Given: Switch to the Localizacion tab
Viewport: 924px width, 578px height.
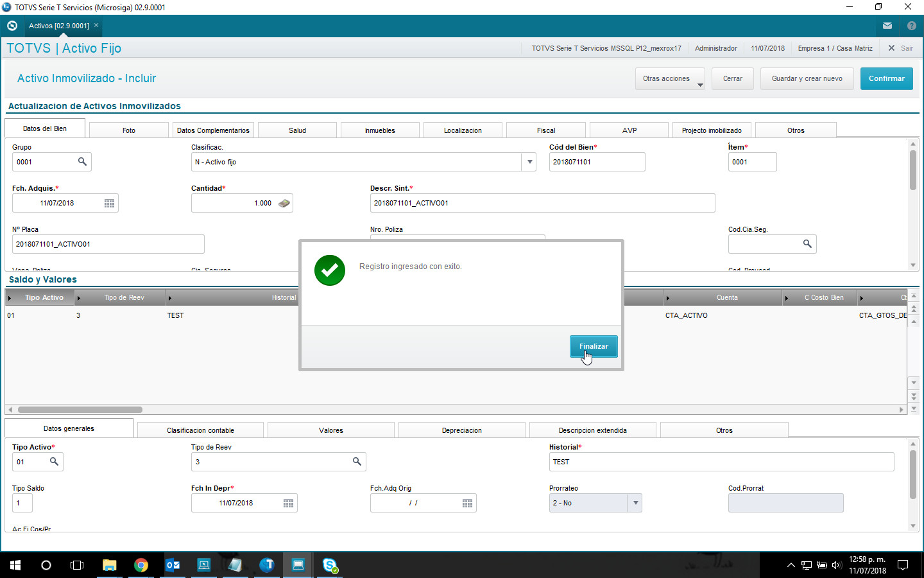Looking at the screenshot, I should pos(463,130).
